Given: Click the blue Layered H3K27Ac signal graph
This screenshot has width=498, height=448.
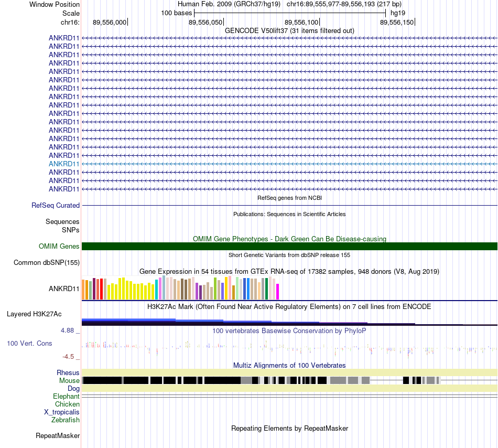Looking at the screenshot, I should 290,322.
